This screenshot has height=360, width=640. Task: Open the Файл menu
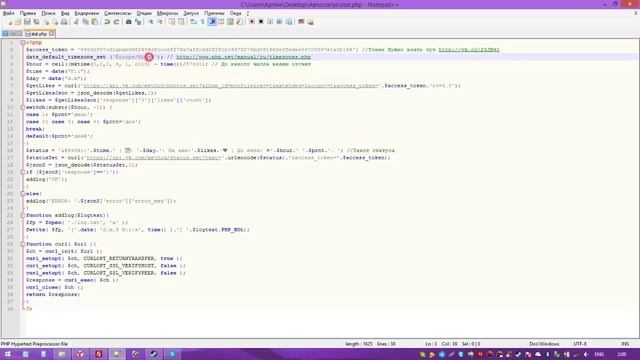click(9, 13)
